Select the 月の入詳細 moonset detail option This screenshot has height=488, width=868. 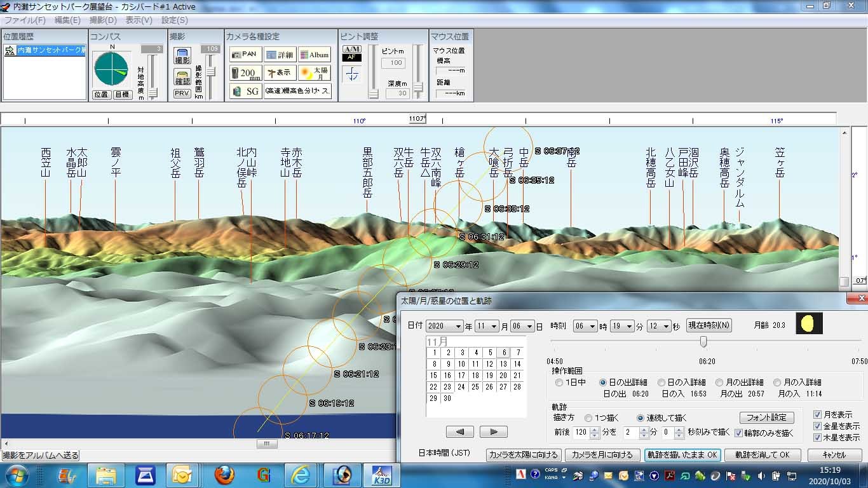pos(797,383)
